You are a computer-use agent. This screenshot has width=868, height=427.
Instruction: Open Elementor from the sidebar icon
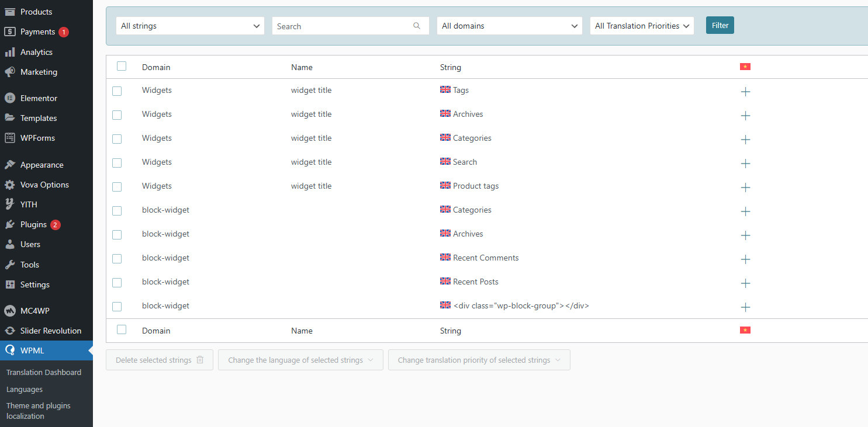click(x=10, y=98)
